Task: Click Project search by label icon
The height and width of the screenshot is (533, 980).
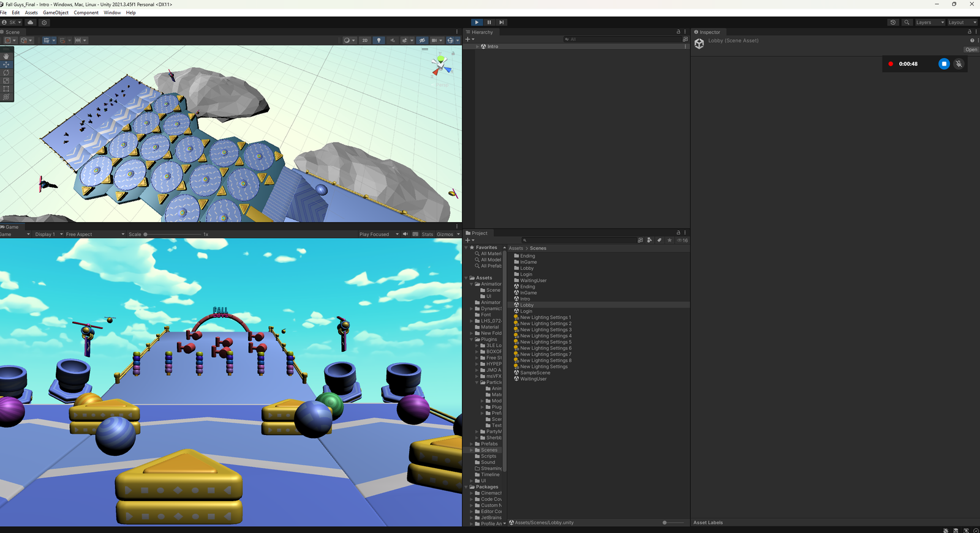Action: click(x=660, y=240)
